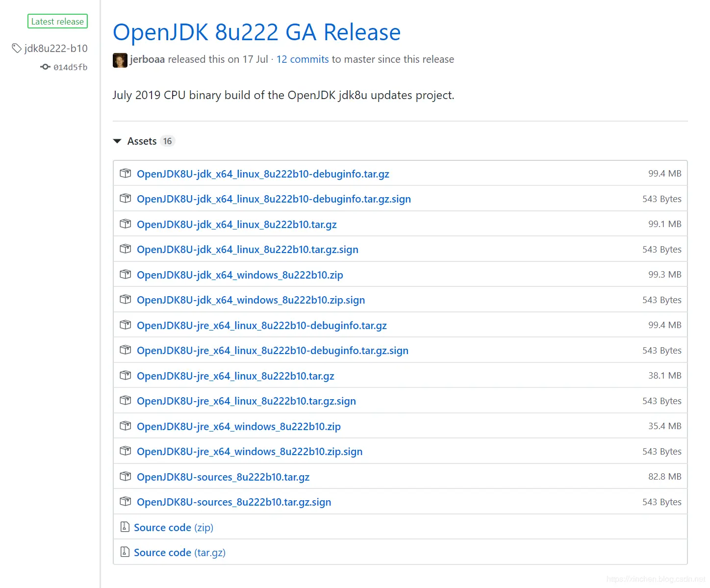Open jerboaa's avatar image
Screen dimensions: 710x588
pyautogui.click(x=120, y=60)
